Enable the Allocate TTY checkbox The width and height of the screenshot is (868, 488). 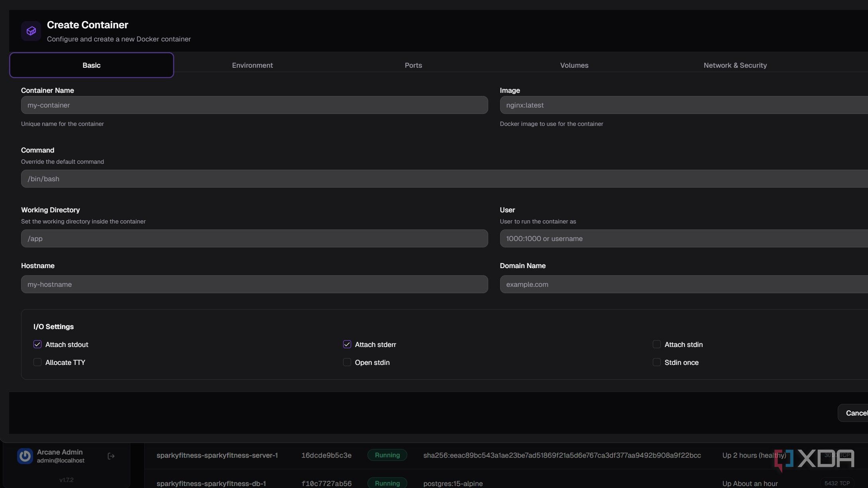pos(37,362)
